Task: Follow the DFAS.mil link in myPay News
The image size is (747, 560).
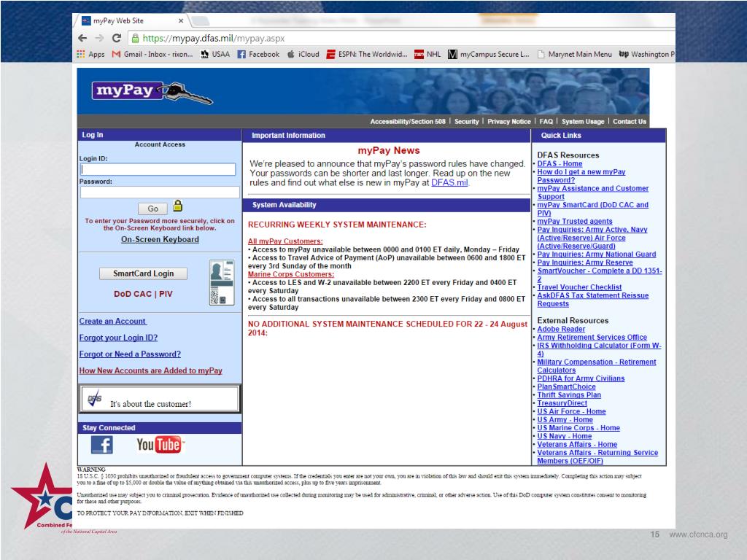Action: [449, 182]
